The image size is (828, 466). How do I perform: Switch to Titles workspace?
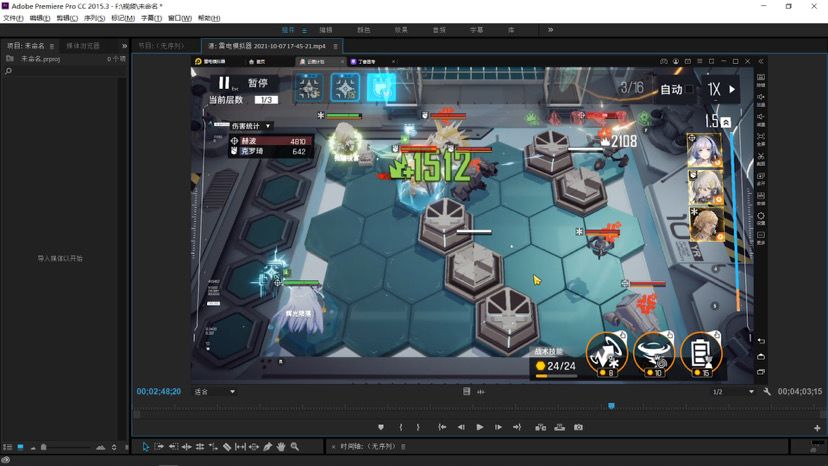coord(477,30)
